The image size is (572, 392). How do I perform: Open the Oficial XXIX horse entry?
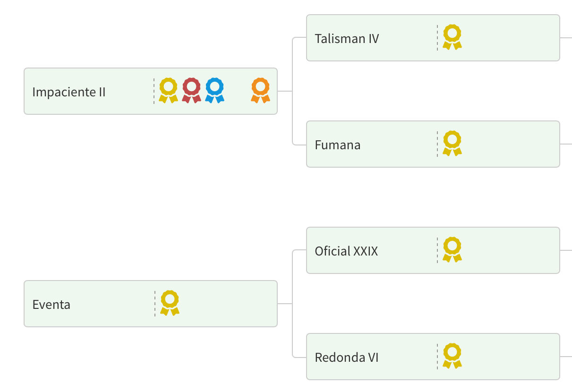pos(346,251)
